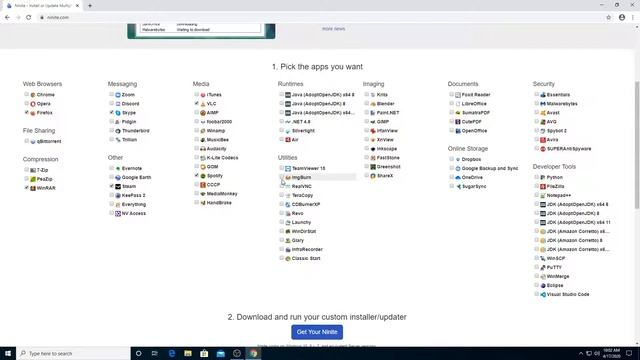Uncheck the VLC checkbox

coord(196,103)
